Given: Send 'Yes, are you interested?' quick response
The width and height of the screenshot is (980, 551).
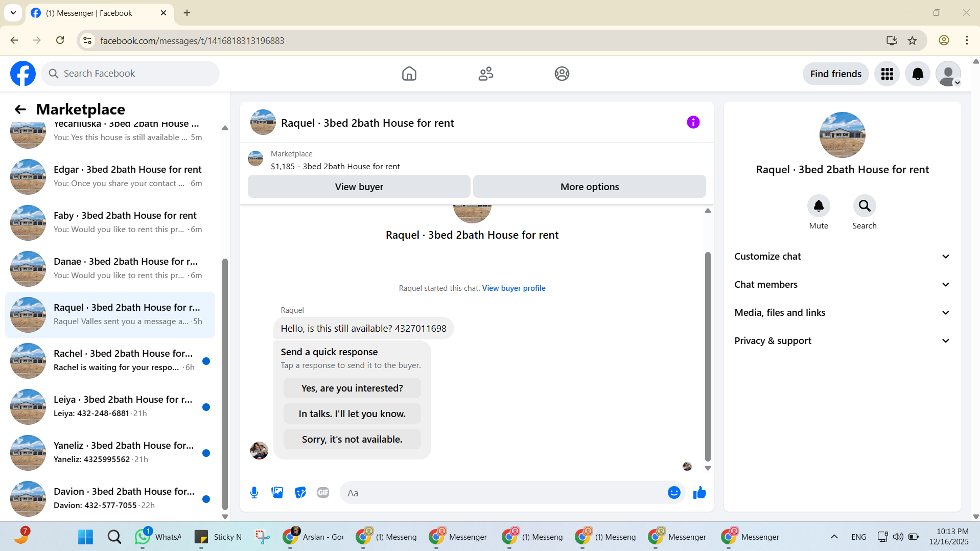Looking at the screenshot, I should [352, 388].
